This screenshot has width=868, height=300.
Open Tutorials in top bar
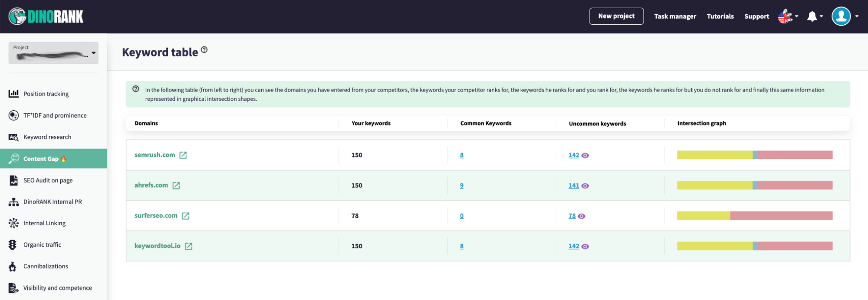(x=720, y=16)
